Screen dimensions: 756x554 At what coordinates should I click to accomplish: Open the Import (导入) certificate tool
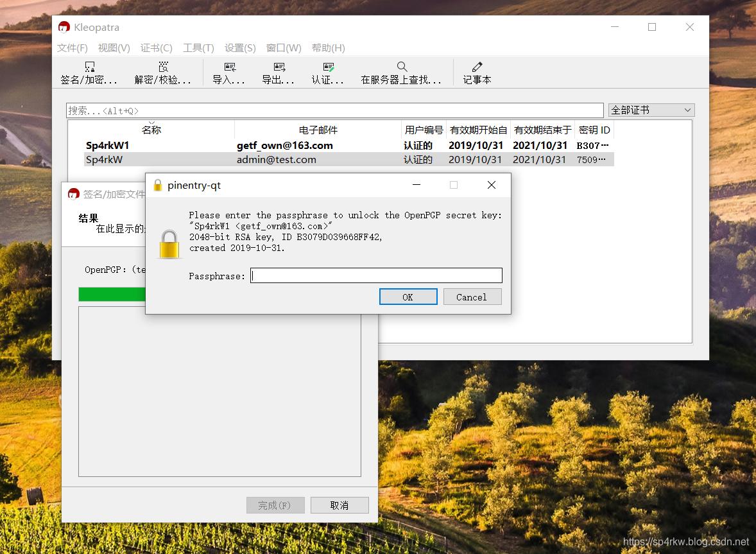point(229,67)
